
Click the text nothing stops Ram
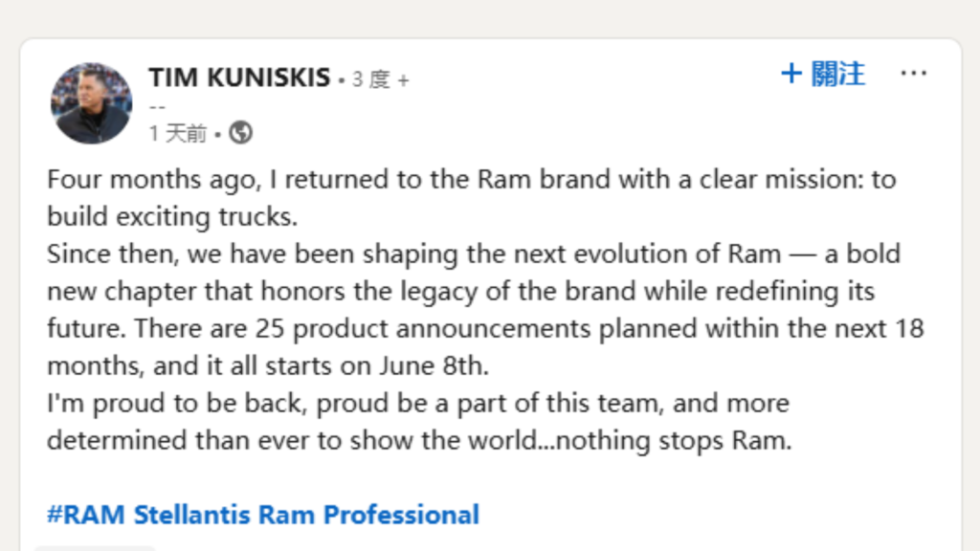674,441
